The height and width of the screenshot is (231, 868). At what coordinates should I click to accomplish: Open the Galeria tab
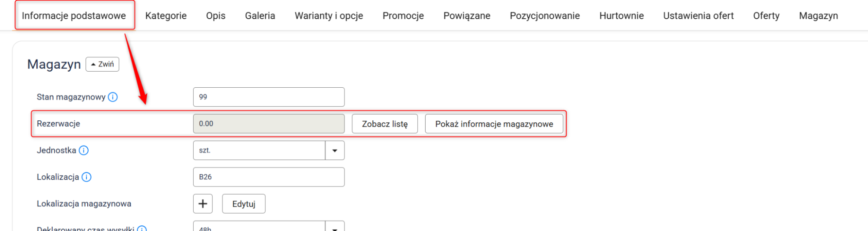[260, 16]
